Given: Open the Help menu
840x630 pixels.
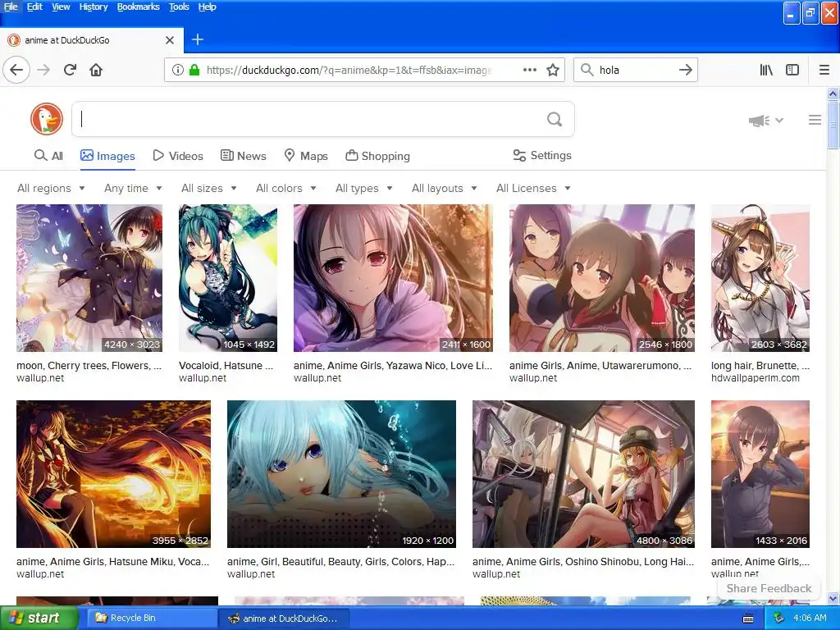Looking at the screenshot, I should pos(207,7).
